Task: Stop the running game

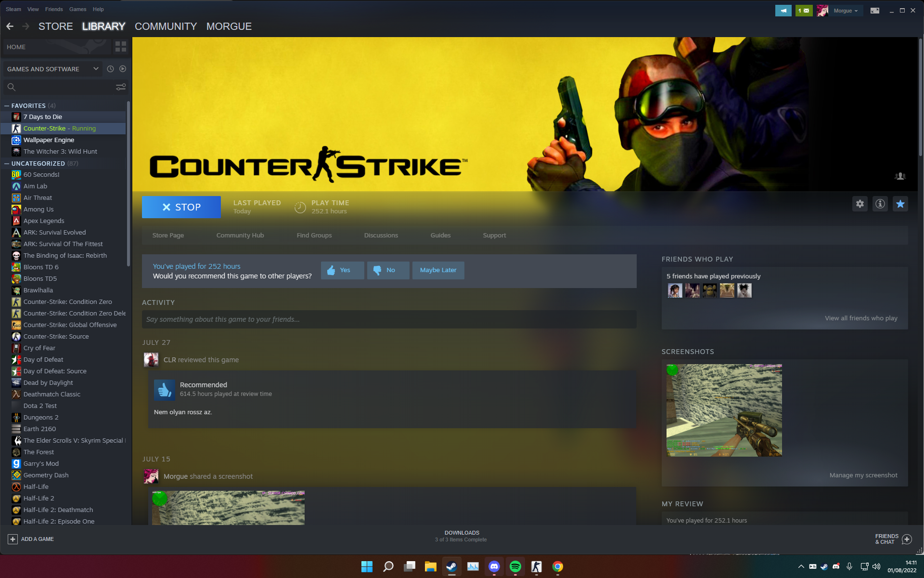Action: point(181,207)
